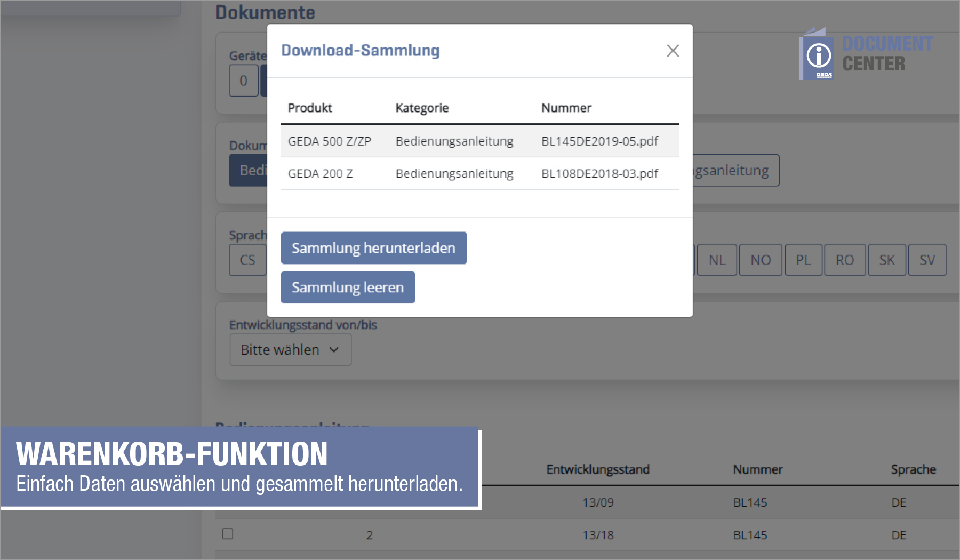This screenshot has width=960, height=560.
Task: Select the NO language button
Action: coord(761,260)
